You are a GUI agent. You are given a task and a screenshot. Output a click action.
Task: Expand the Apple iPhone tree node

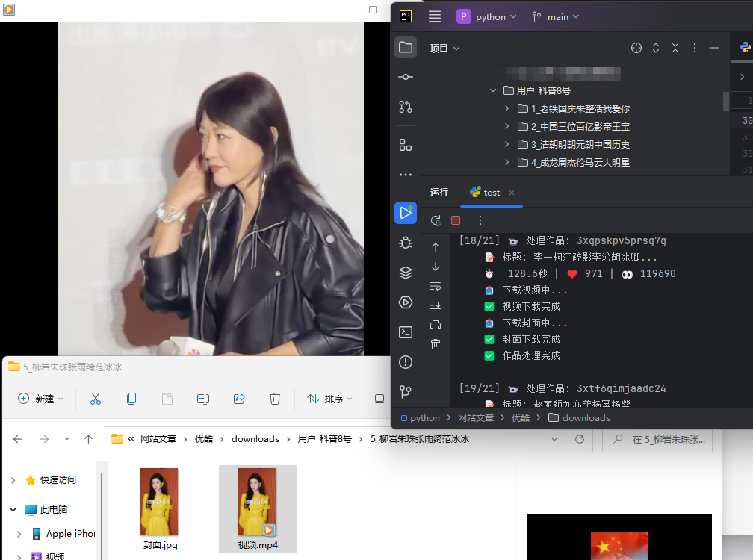coord(19,534)
